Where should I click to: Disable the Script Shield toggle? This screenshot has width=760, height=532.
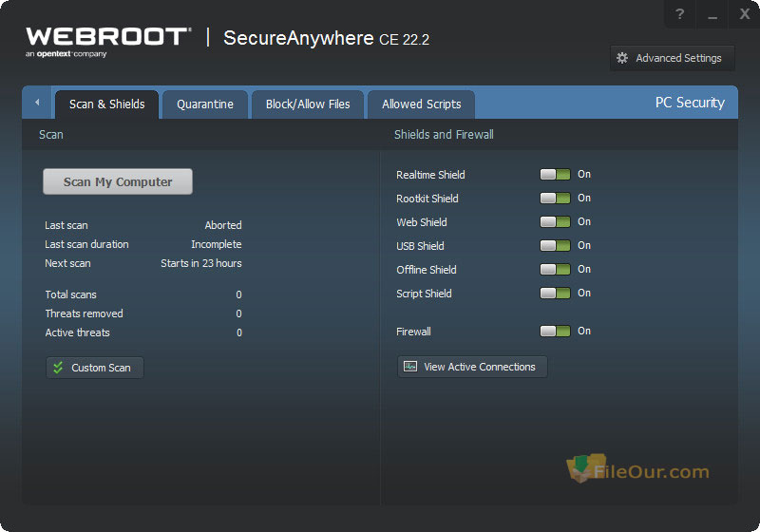pyautogui.click(x=555, y=294)
